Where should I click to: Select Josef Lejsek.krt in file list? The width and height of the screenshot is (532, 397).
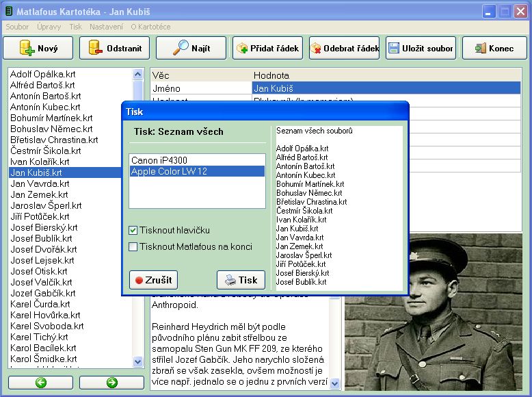pos(42,260)
